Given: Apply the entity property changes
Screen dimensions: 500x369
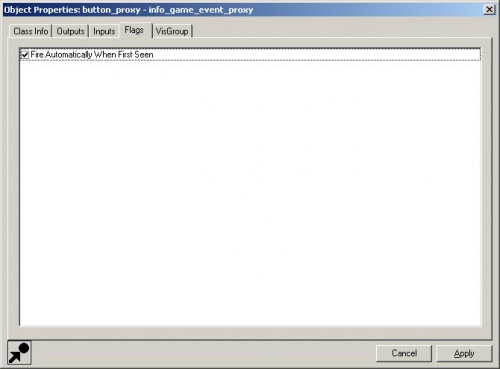Looking at the screenshot, I should tap(464, 353).
